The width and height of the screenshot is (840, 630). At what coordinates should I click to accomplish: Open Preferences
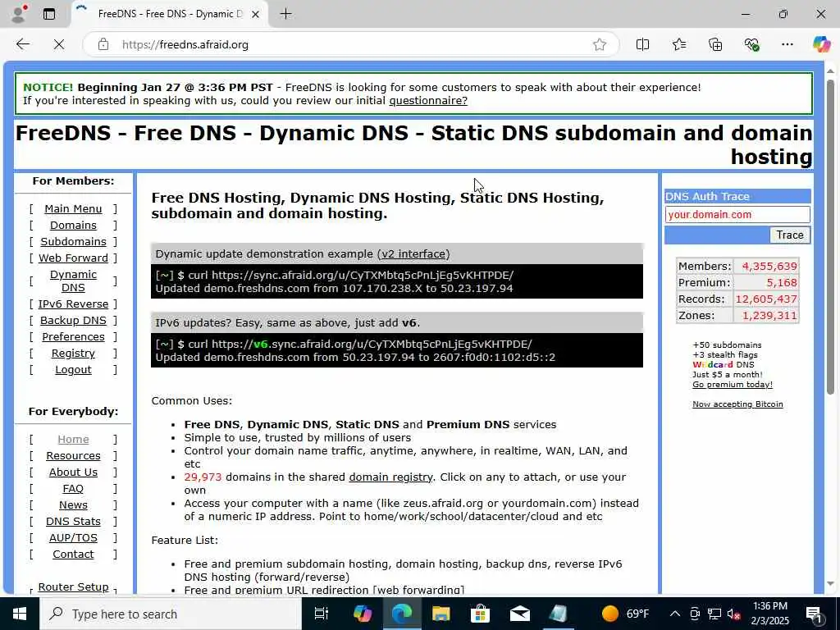click(x=73, y=337)
